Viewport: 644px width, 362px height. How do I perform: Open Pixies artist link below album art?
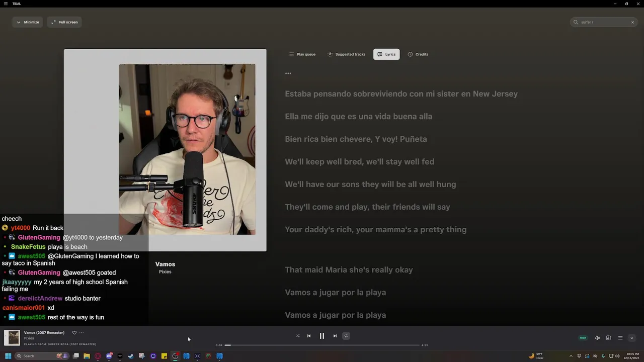pyautogui.click(x=165, y=272)
